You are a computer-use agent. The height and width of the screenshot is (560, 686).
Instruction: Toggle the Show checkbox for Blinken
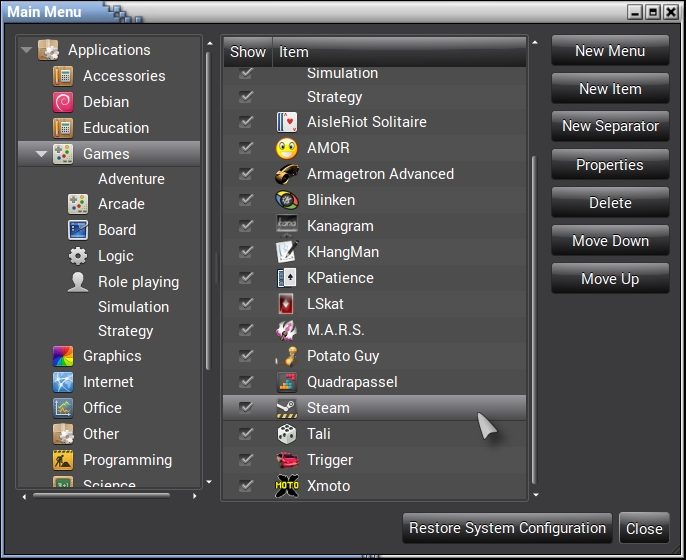pos(246,200)
